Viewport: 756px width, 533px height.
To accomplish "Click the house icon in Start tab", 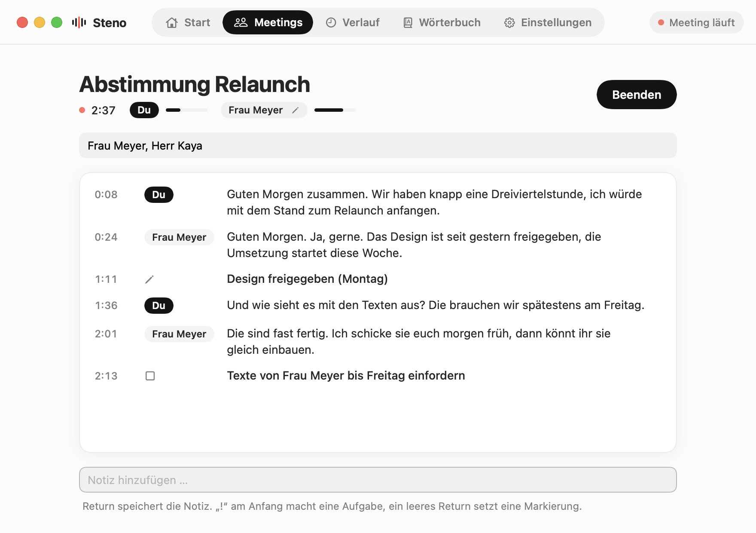I will point(172,22).
